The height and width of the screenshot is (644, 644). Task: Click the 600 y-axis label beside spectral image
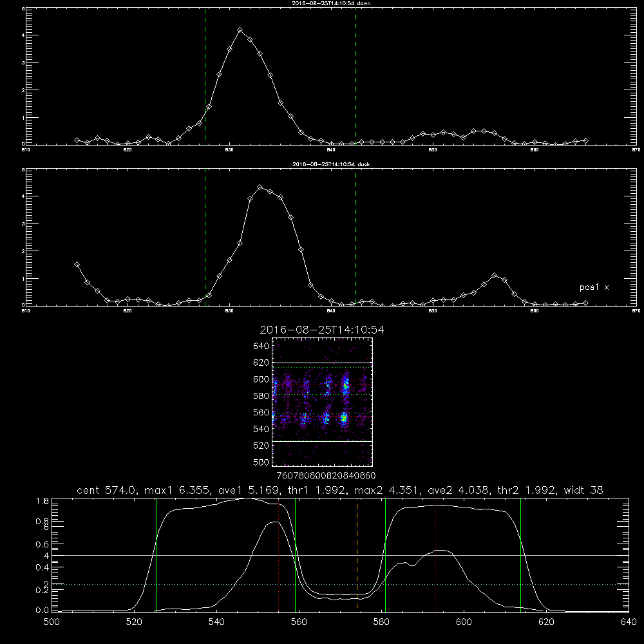pos(261,379)
